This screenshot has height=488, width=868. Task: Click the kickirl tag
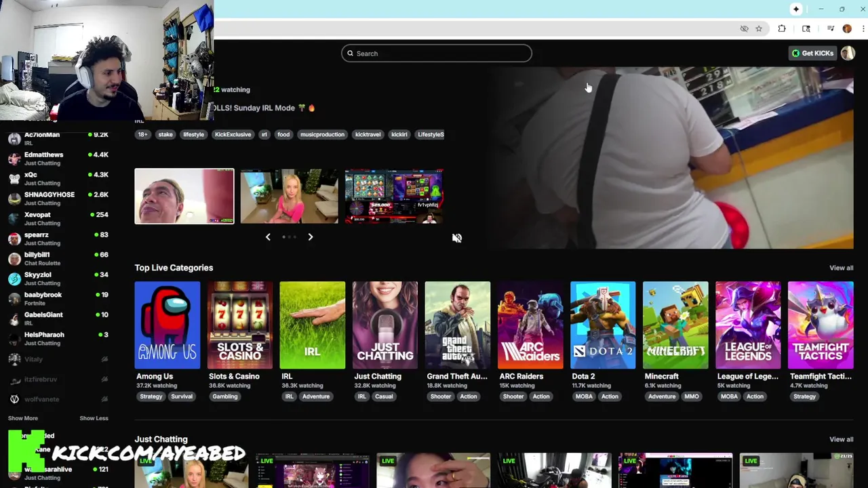tap(399, 134)
